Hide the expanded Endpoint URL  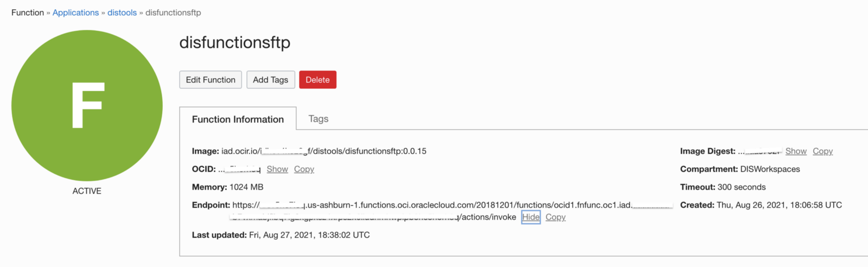[x=531, y=217]
